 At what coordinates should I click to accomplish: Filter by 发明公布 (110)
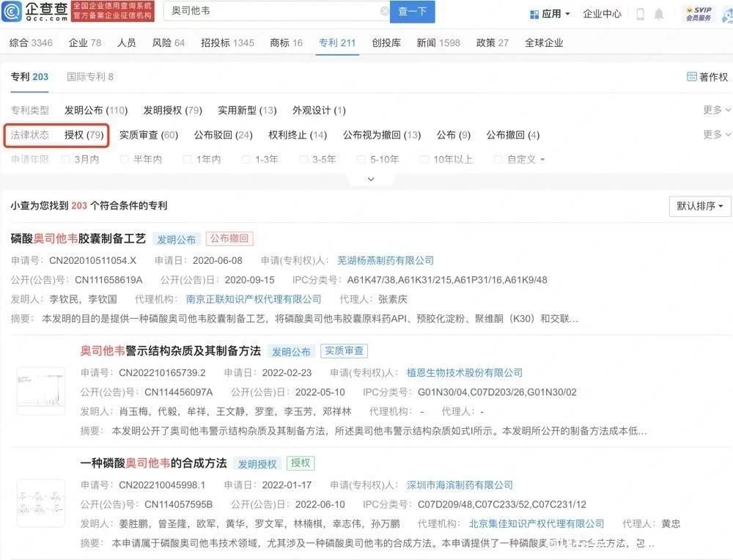pyautogui.click(x=96, y=111)
